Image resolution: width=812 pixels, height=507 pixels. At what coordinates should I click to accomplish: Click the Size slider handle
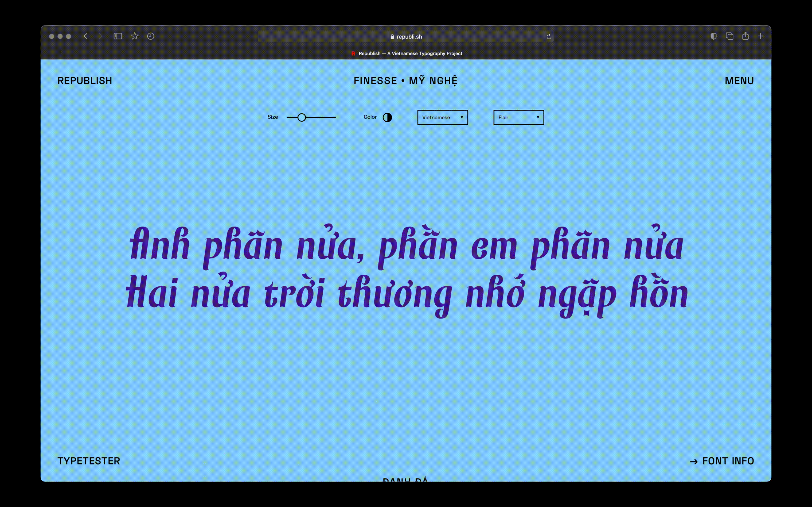coord(302,117)
